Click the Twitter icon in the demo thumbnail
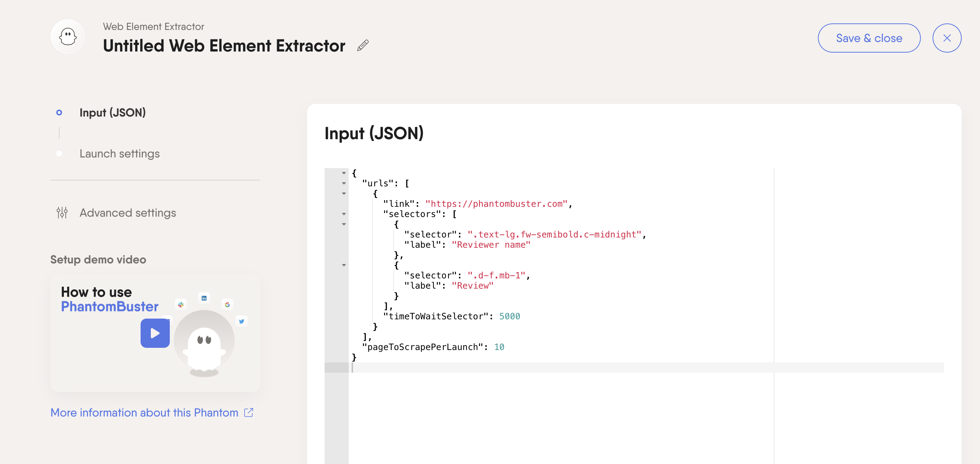The image size is (980, 464). pos(241,321)
